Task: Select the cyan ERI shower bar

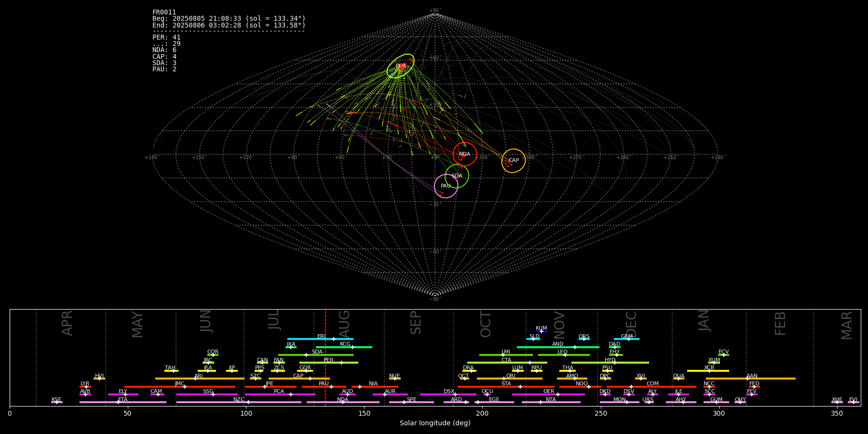Action: (320, 339)
